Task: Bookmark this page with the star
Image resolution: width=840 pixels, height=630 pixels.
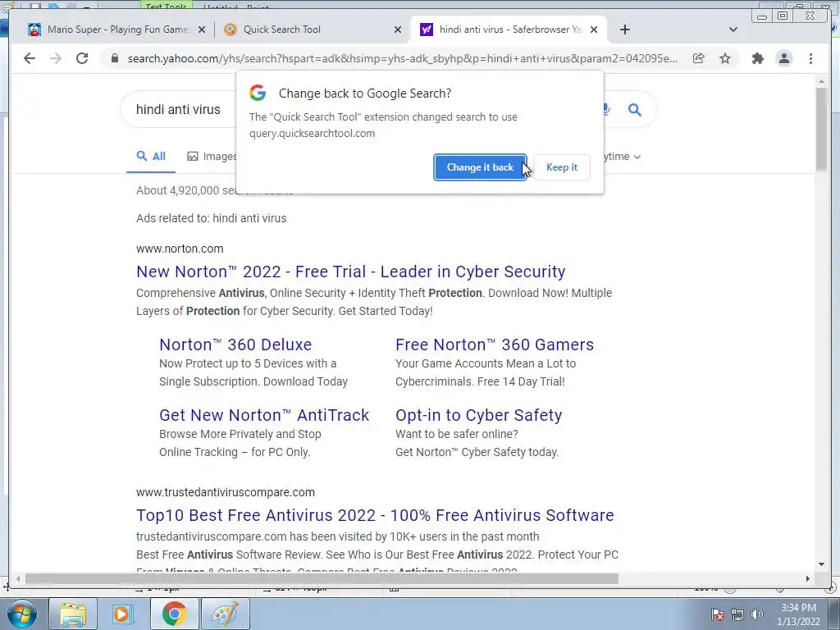Action: 725,58
